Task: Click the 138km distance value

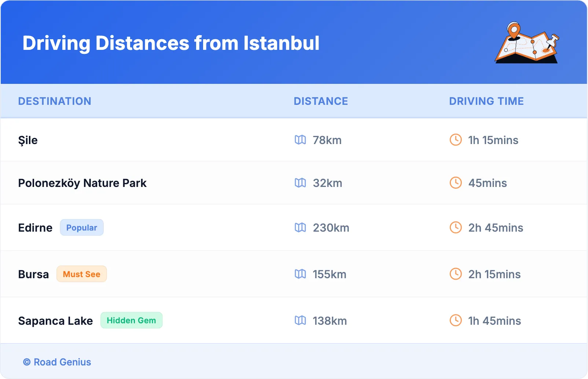Action: pos(330,321)
